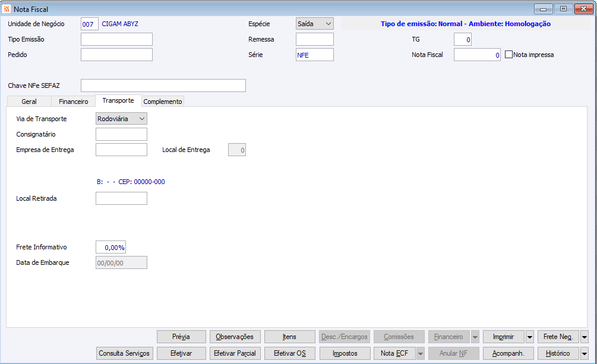The height and width of the screenshot is (364, 597).
Task: Click the Efetivar OS button
Action: coord(290,353)
